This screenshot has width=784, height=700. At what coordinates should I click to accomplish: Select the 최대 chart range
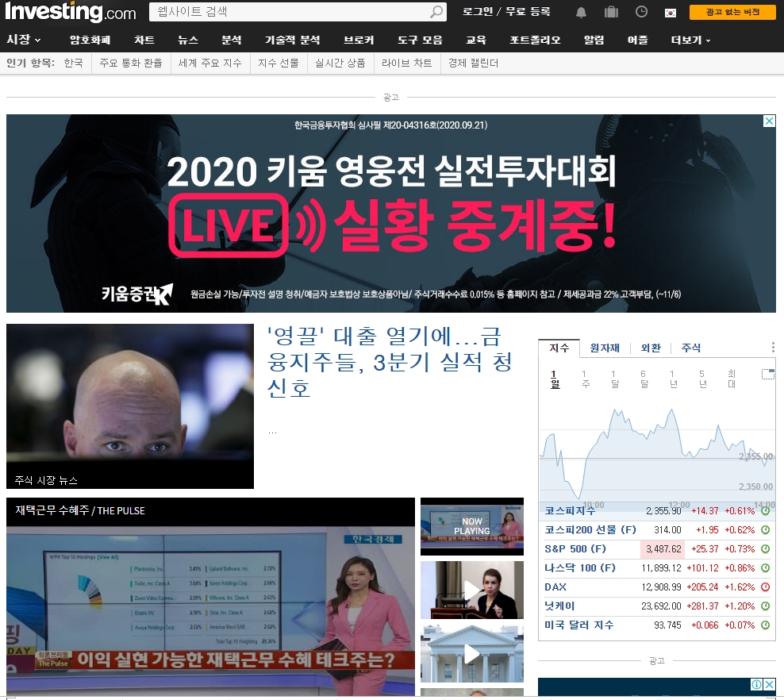pos(732,379)
